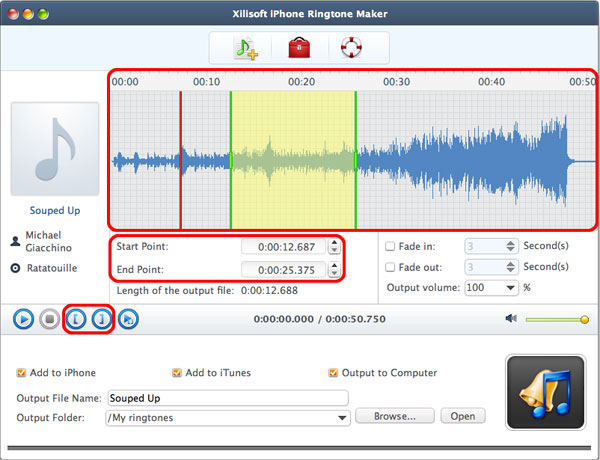The image size is (600, 460).
Task: Click the Open folder button
Action: pos(463,416)
